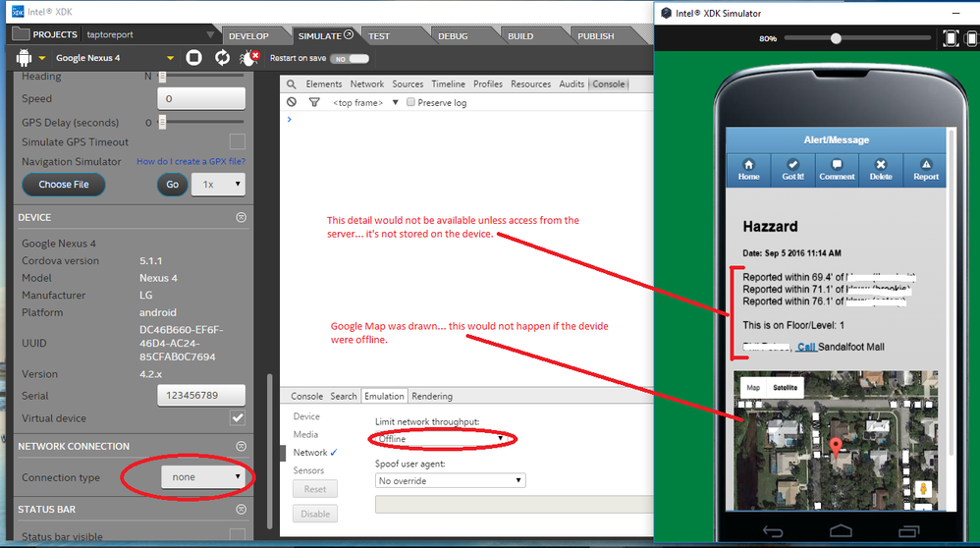Toggle the Restart on save switch
This screenshot has width=980, height=548.
(343, 59)
